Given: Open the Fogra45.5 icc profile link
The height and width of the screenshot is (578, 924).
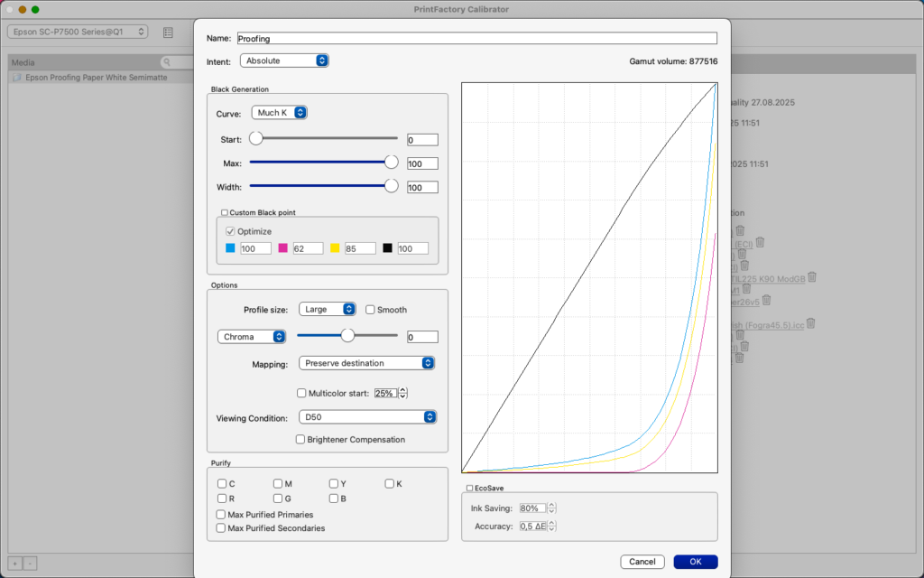Looking at the screenshot, I should 767,325.
